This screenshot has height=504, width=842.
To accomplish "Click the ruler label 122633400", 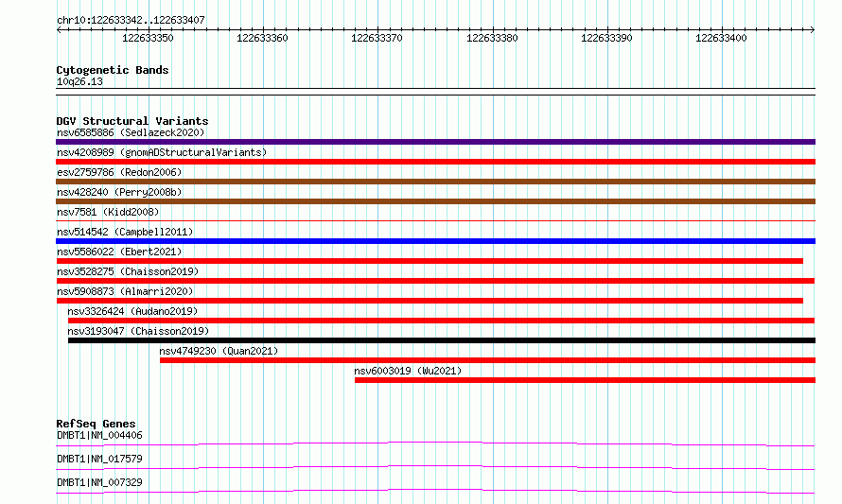I will click(x=721, y=38).
